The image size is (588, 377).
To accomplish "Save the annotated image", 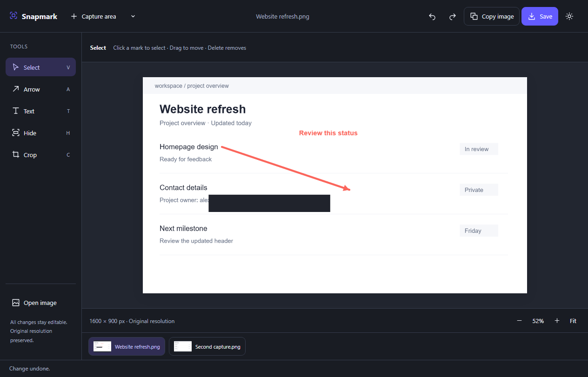I will [x=540, y=16].
